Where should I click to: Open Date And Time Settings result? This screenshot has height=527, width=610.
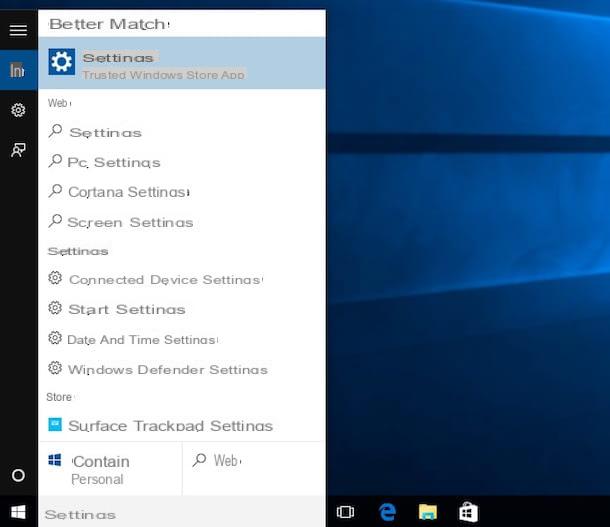182,339
